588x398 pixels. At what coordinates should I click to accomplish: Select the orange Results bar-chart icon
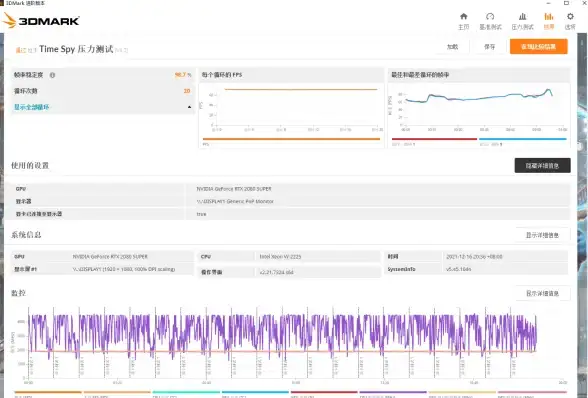[x=549, y=21]
